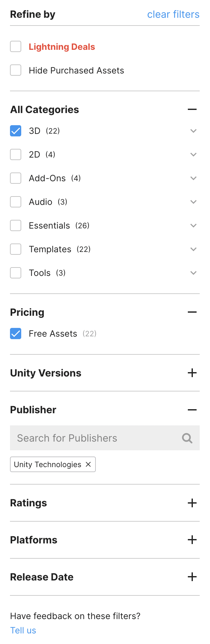Viewport: 210px width, 644px height.
Task: Expand the Essentials subcategories chevron
Action: (193, 225)
